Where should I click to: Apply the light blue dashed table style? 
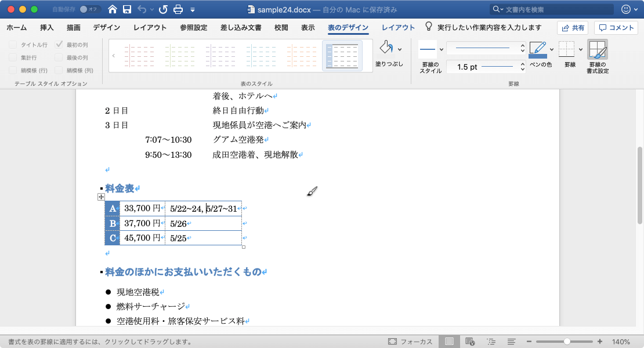(x=261, y=56)
